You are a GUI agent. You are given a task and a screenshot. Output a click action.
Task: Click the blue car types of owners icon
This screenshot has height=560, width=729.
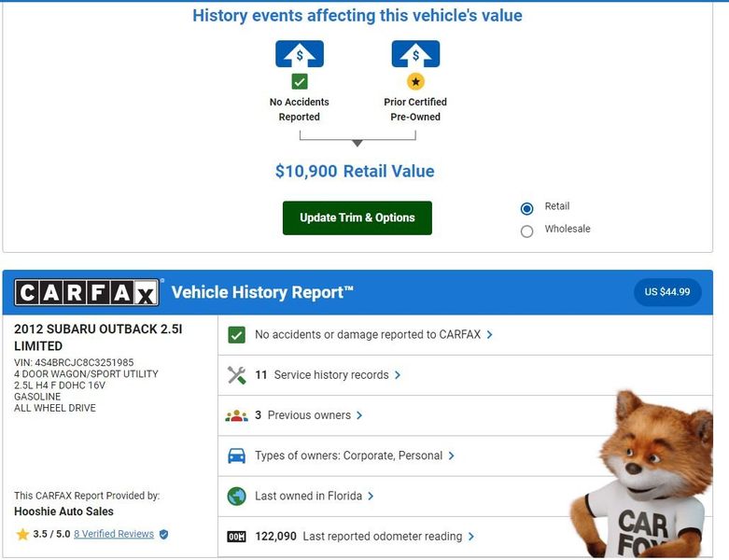tap(237, 455)
